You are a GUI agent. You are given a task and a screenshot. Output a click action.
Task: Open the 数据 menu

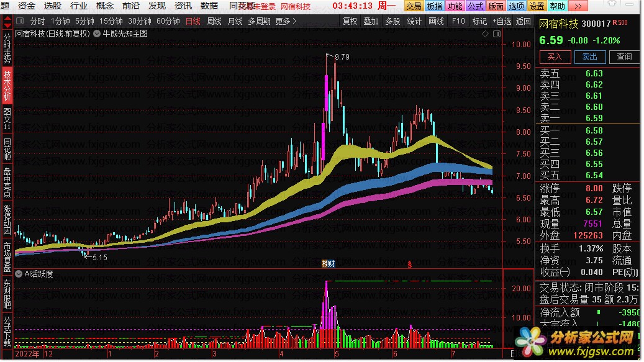click(209, 6)
